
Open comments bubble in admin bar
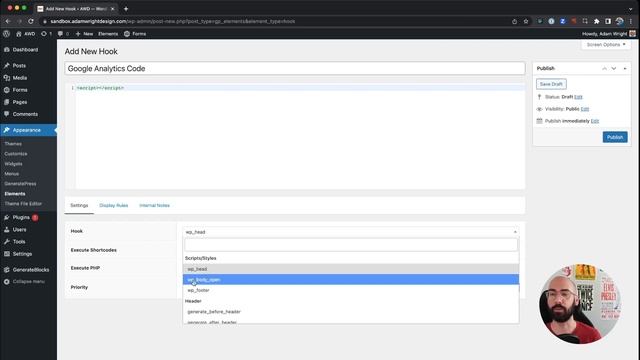coord(63,34)
